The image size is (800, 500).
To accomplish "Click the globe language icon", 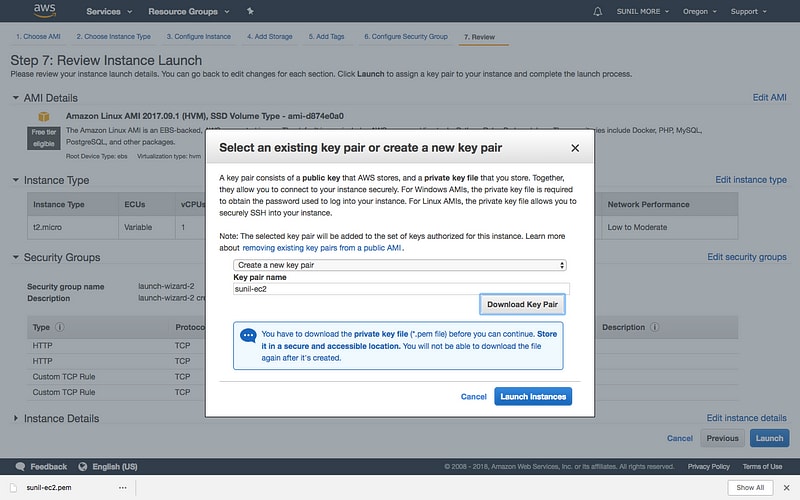I will tap(83, 466).
